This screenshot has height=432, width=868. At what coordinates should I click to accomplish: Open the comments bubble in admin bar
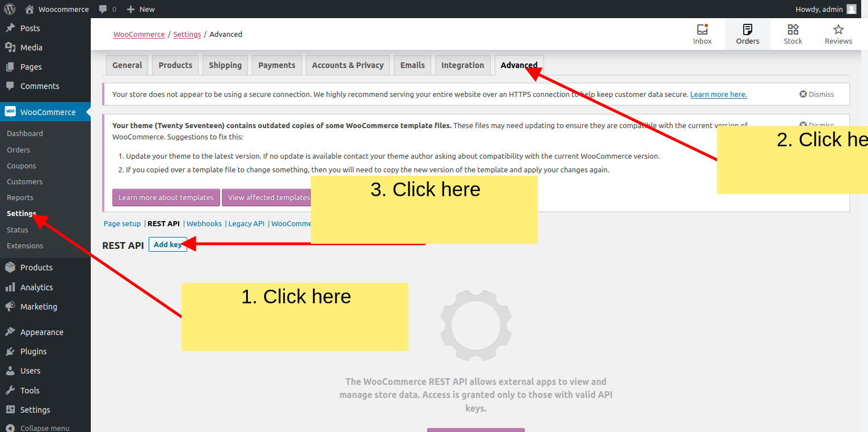pyautogui.click(x=103, y=9)
